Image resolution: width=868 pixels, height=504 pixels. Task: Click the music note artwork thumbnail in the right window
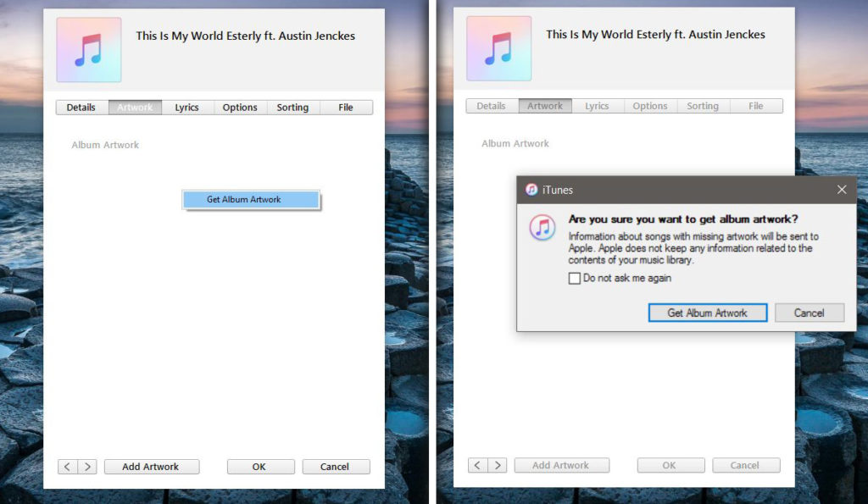pyautogui.click(x=498, y=48)
